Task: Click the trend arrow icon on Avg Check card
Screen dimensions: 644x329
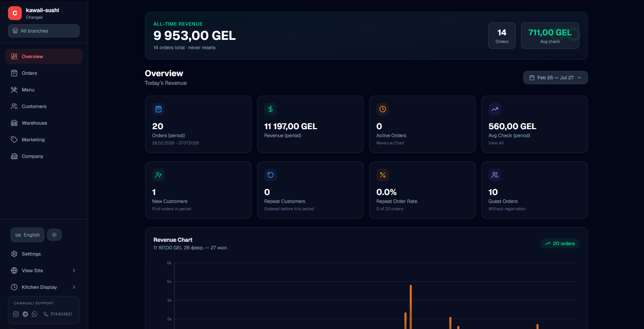Action: click(495, 109)
